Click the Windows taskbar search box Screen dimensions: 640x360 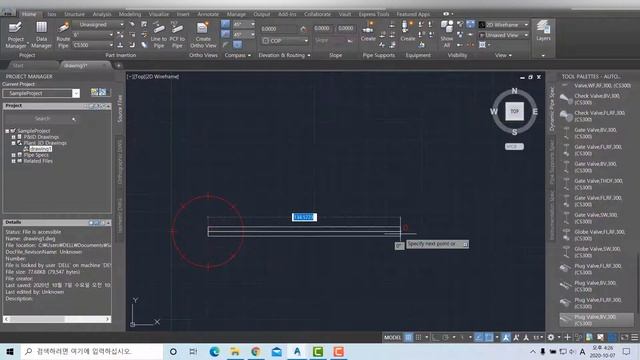point(91,351)
